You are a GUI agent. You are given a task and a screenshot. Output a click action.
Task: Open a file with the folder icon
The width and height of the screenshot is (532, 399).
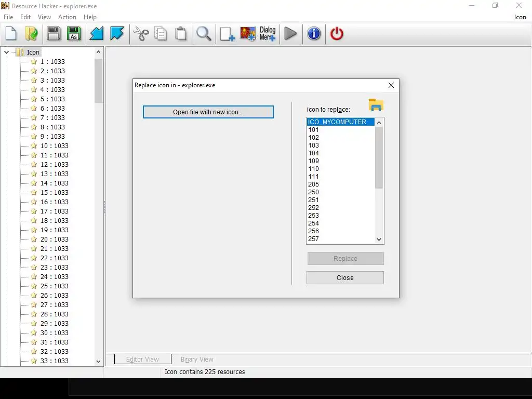pos(31,34)
